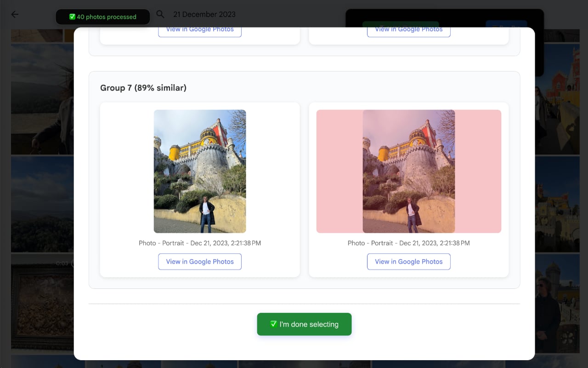Click the back arrow icon
This screenshot has width=588, height=368.
pyautogui.click(x=15, y=14)
